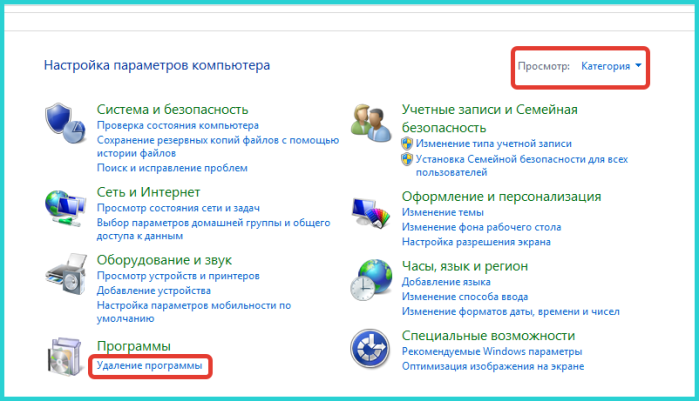Open the Ease of Access icon
Viewport: 699px width, 401px height.
pyautogui.click(x=370, y=348)
